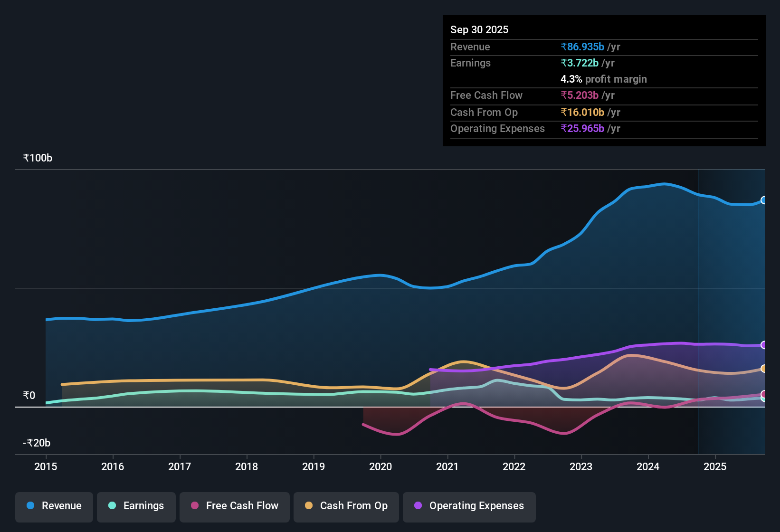This screenshot has height=532, width=780.
Task: Select the Cash From Op legend button
Action: tap(346, 506)
